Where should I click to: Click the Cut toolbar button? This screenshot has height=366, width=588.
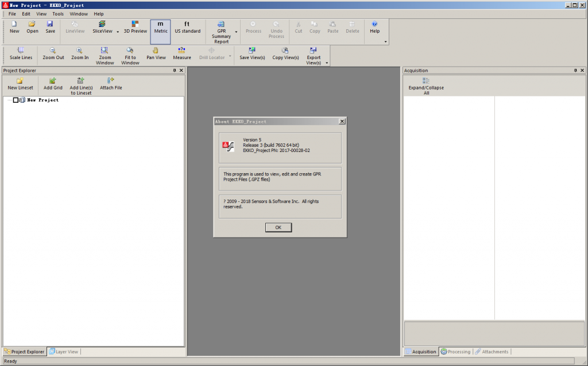coord(299,28)
